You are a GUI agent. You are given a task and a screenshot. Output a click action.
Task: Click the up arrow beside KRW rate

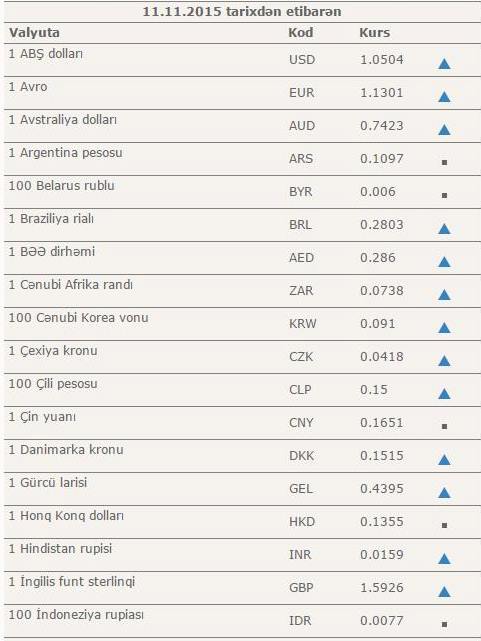(x=444, y=328)
